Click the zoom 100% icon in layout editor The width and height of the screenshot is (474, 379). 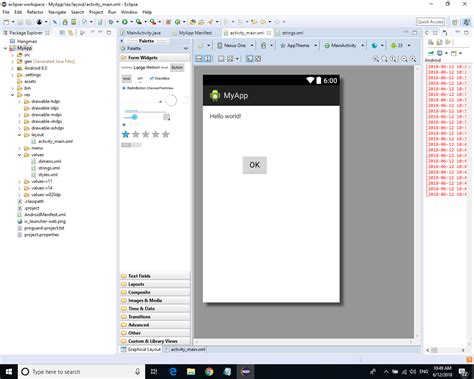393,59
